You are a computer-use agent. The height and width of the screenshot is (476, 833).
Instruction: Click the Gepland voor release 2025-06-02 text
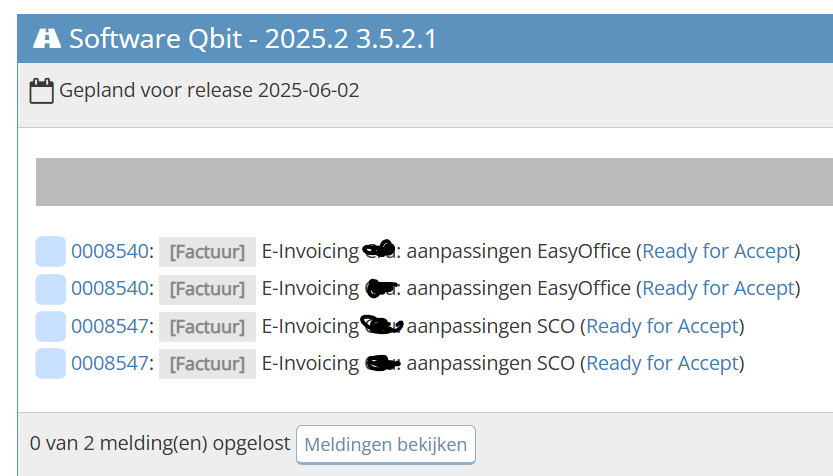[x=209, y=91]
